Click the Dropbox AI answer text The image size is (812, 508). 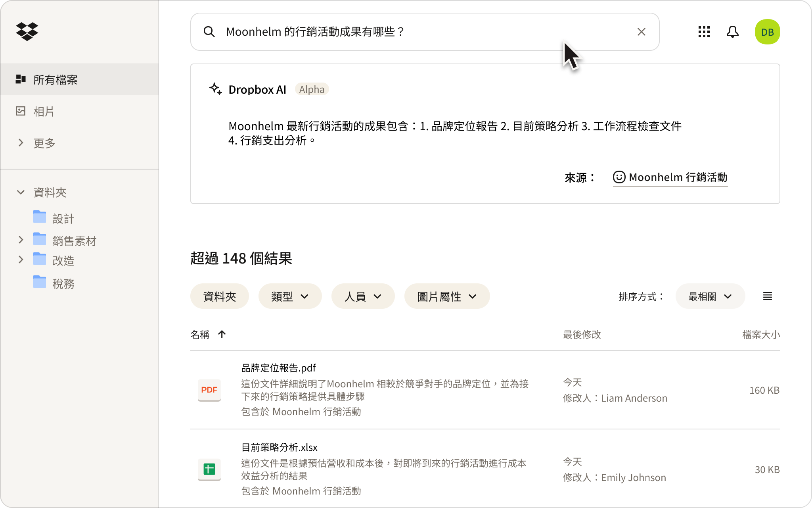pos(455,133)
